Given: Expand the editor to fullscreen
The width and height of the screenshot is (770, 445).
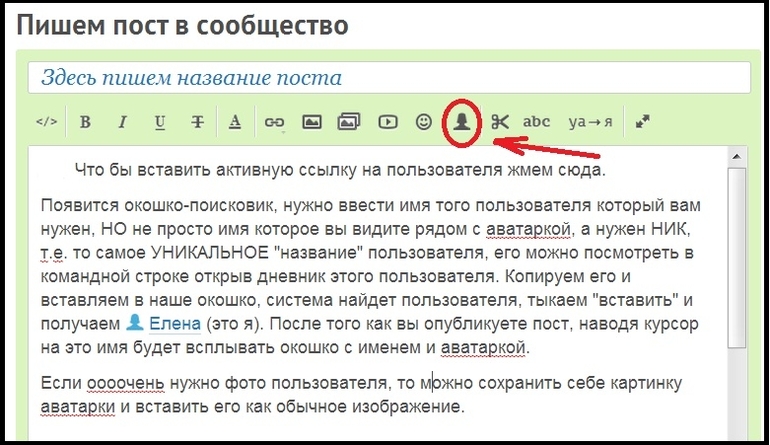Looking at the screenshot, I should (643, 121).
